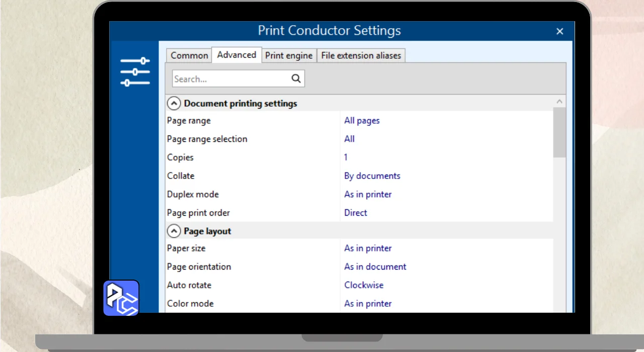Click the Print Conductor logo icon
Viewport: 644px width, 352px height.
point(121,298)
